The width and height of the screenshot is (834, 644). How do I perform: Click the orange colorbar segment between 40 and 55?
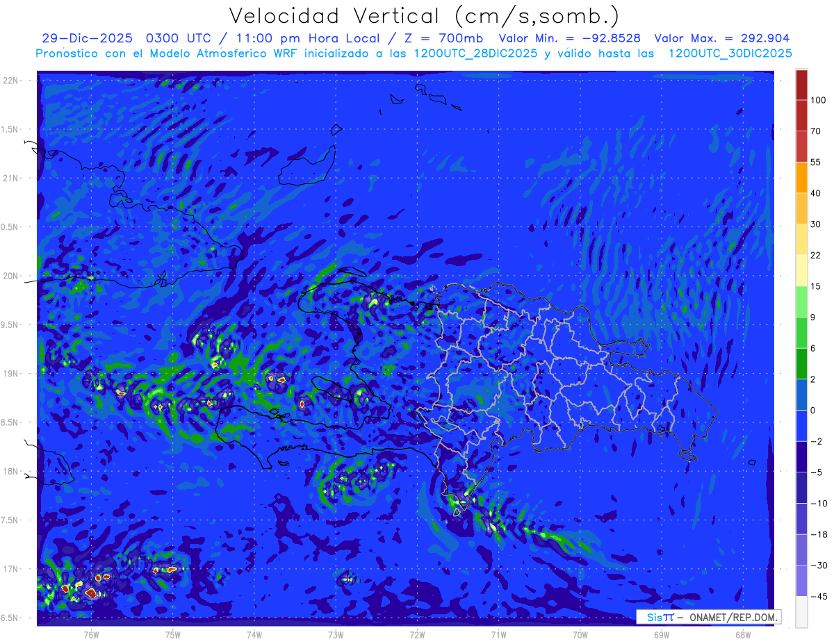(x=801, y=177)
